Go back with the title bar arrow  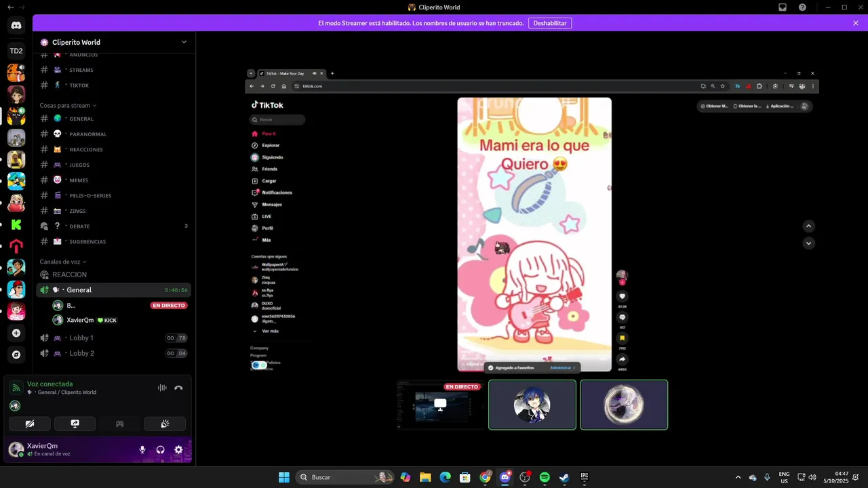tap(10, 7)
